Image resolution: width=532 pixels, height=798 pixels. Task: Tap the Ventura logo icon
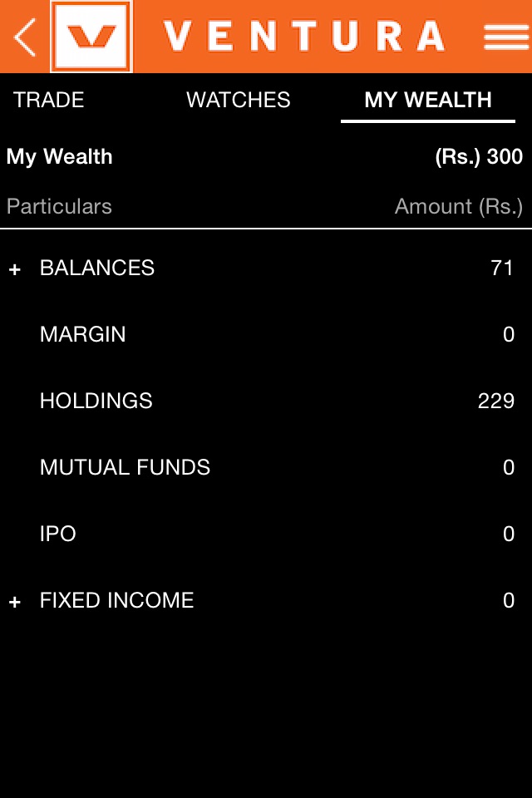coord(91,37)
